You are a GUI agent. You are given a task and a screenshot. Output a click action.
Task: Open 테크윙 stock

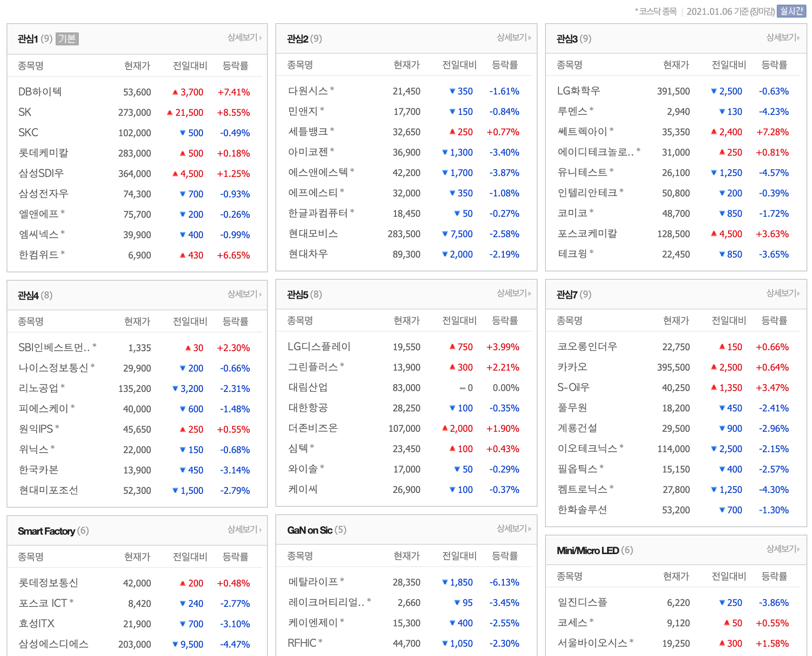(x=572, y=254)
